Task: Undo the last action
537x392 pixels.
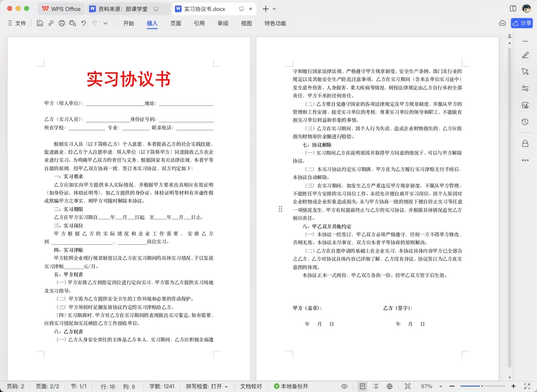Action: coord(84,23)
